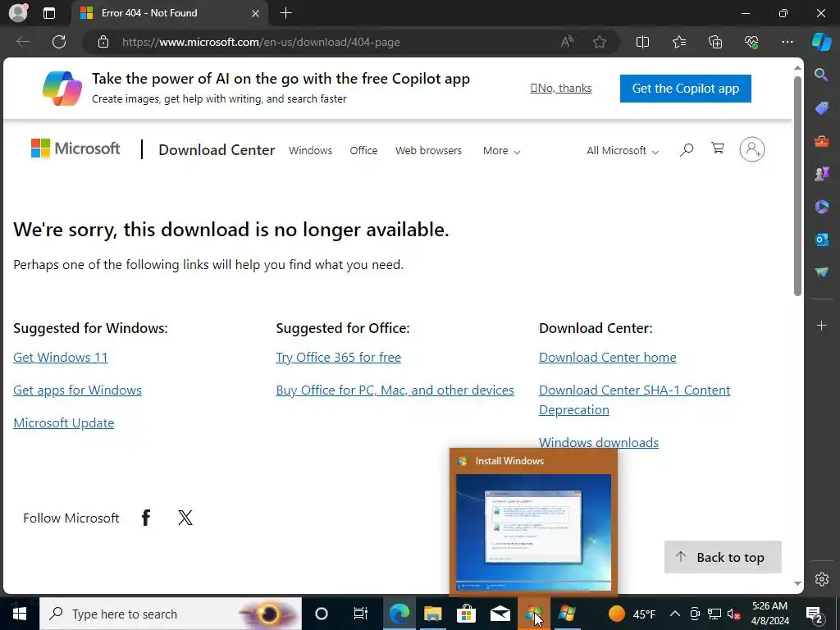Click the address bar URL
Image resolution: width=840 pixels, height=630 pixels.
(x=261, y=42)
